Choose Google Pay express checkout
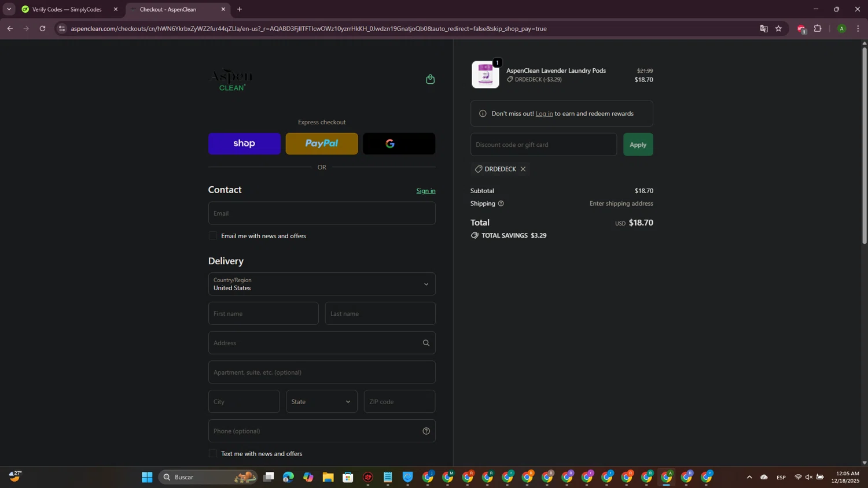Image resolution: width=868 pixels, height=488 pixels. click(x=399, y=143)
